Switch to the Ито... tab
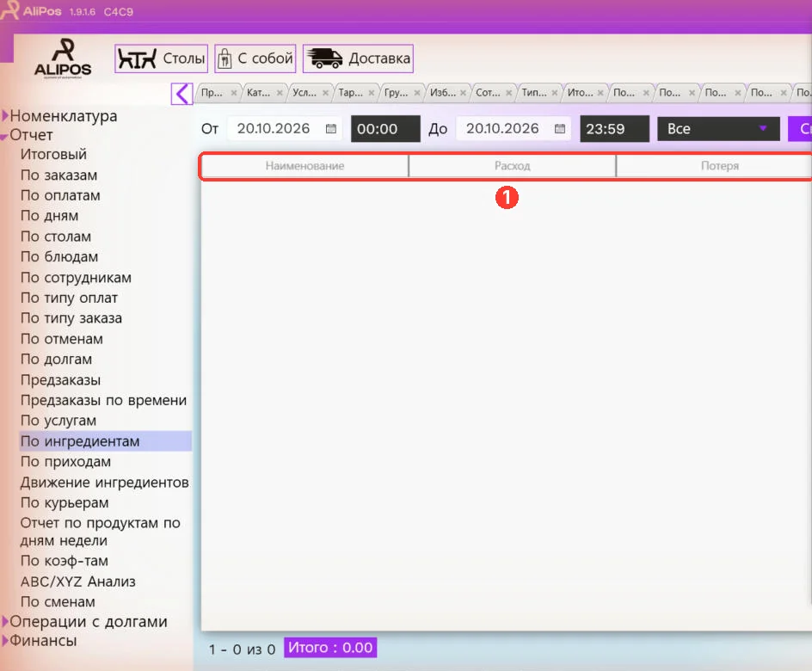The width and height of the screenshot is (812, 671). [x=580, y=93]
